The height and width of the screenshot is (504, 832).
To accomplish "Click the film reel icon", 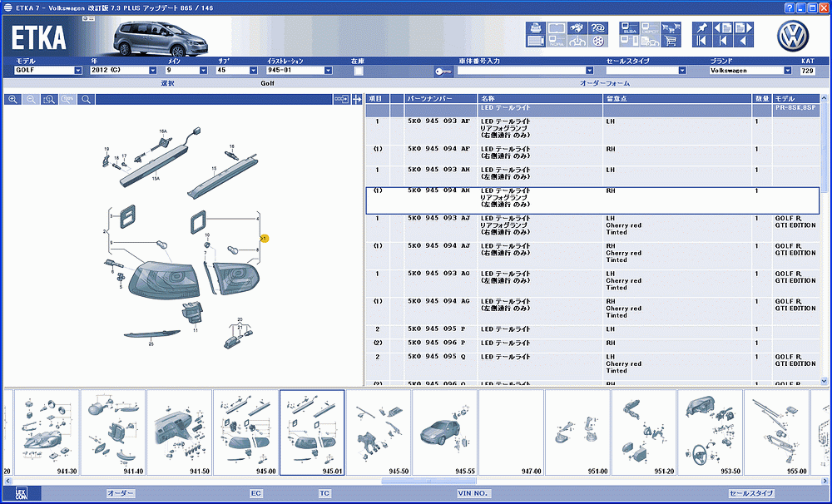I will click(x=598, y=41).
